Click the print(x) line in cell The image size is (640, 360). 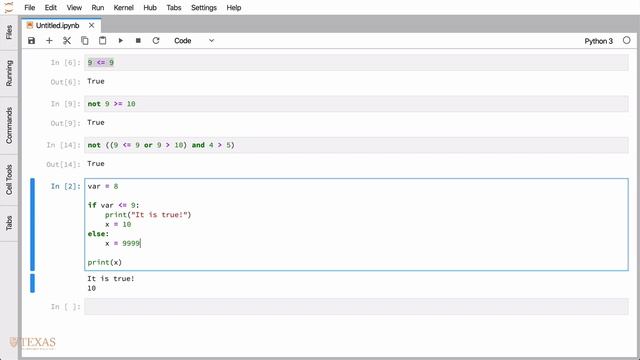coord(104,262)
